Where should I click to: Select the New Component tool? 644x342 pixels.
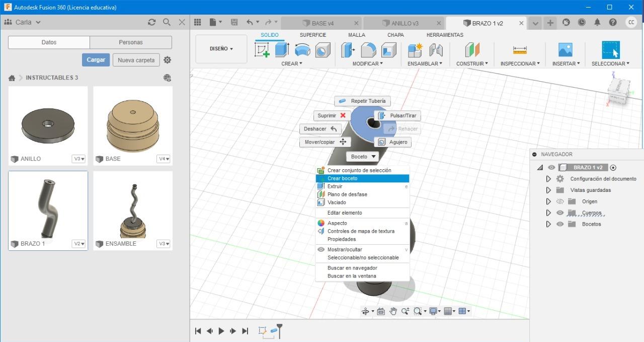click(x=415, y=50)
